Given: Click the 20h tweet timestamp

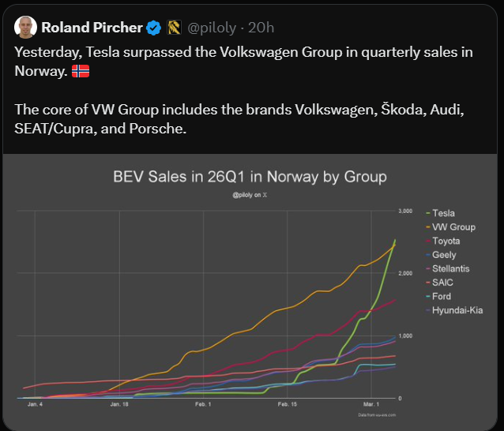Looking at the screenshot, I should tap(261, 28).
